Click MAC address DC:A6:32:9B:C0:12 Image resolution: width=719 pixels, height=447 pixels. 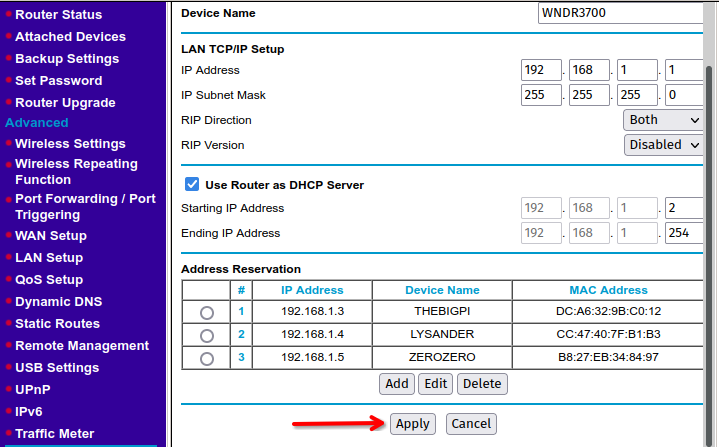608,311
